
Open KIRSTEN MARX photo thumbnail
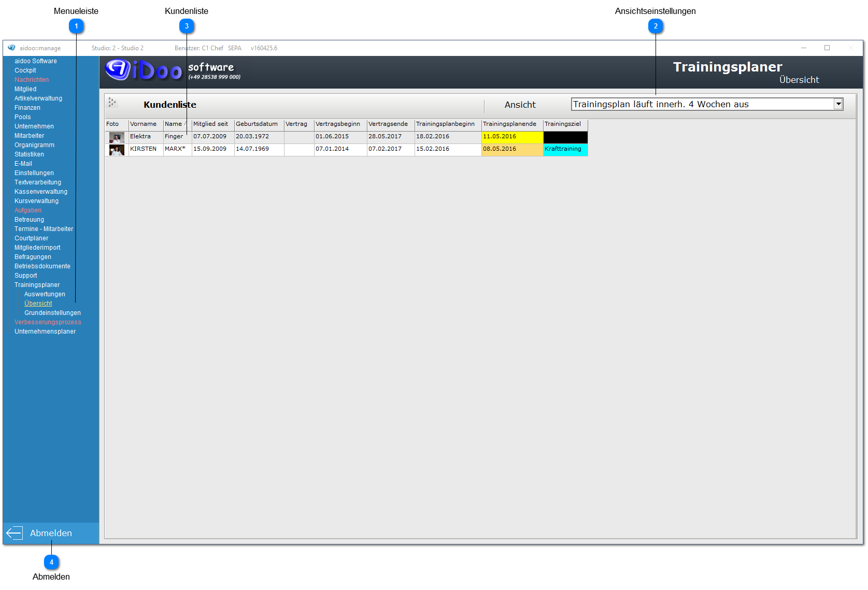coord(117,150)
